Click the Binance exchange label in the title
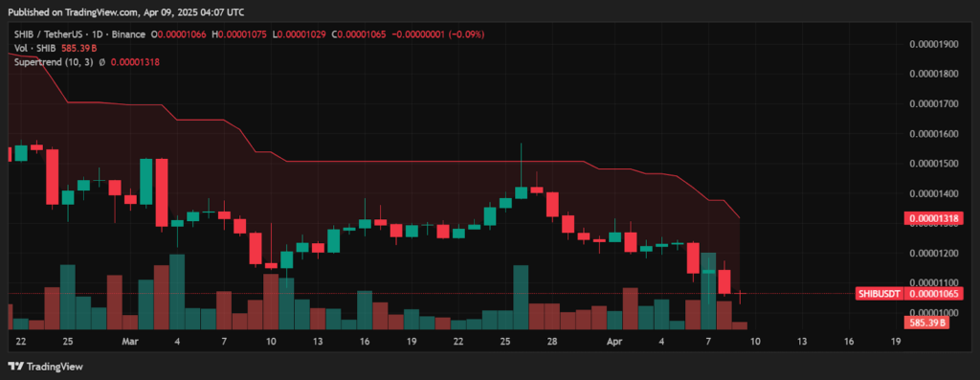Image resolution: width=980 pixels, height=380 pixels. [x=127, y=34]
